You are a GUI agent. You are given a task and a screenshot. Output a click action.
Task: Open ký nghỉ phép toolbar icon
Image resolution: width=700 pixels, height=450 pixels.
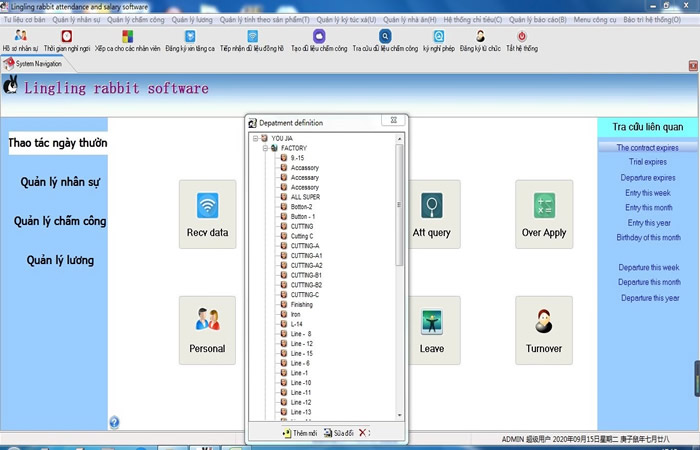439,36
